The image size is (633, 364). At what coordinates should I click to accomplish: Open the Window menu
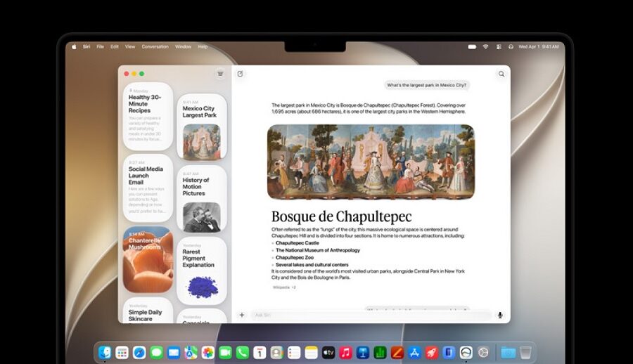[x=183, y=47]
